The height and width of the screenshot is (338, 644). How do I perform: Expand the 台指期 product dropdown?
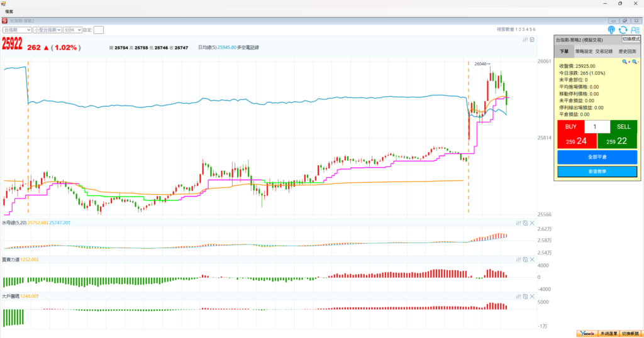[x=17, y=30]
